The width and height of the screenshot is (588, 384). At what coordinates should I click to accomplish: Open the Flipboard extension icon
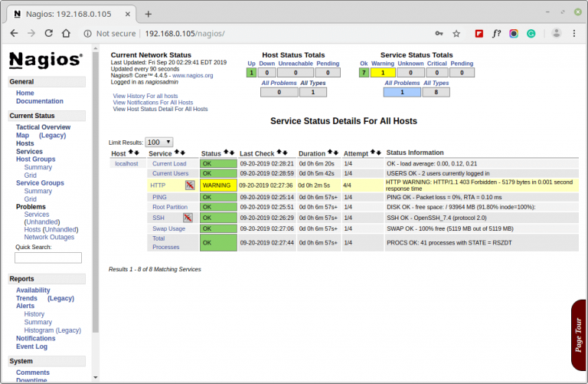pos(479,34)
